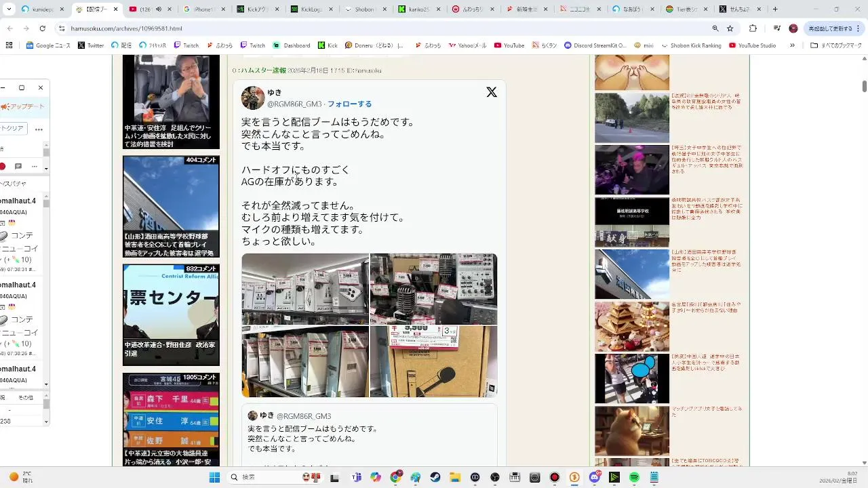This screenshot has height=488, width=868.
Task: Open the bottom-left boxed products tweet photo
Action: click(x=305, y=361)
